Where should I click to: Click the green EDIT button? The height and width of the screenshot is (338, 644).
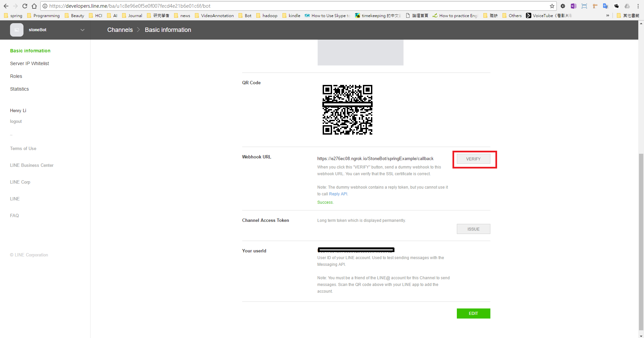(x=473, y=313)
